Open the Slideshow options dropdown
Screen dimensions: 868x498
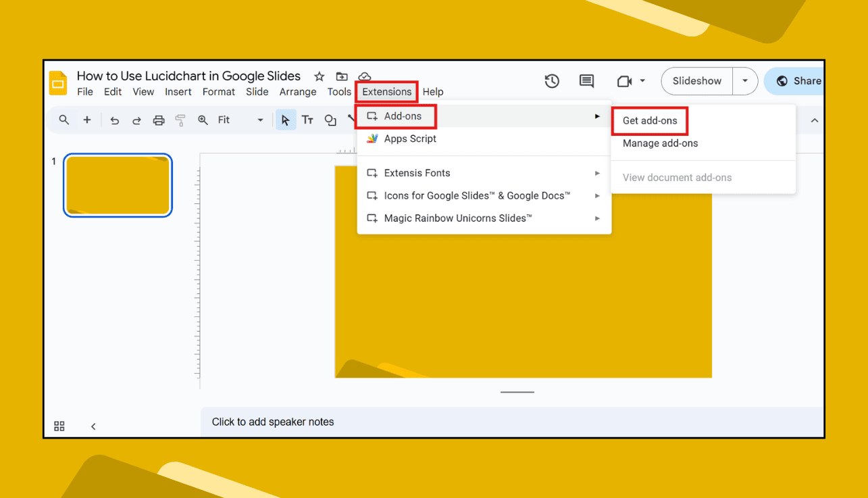(745, 80)
